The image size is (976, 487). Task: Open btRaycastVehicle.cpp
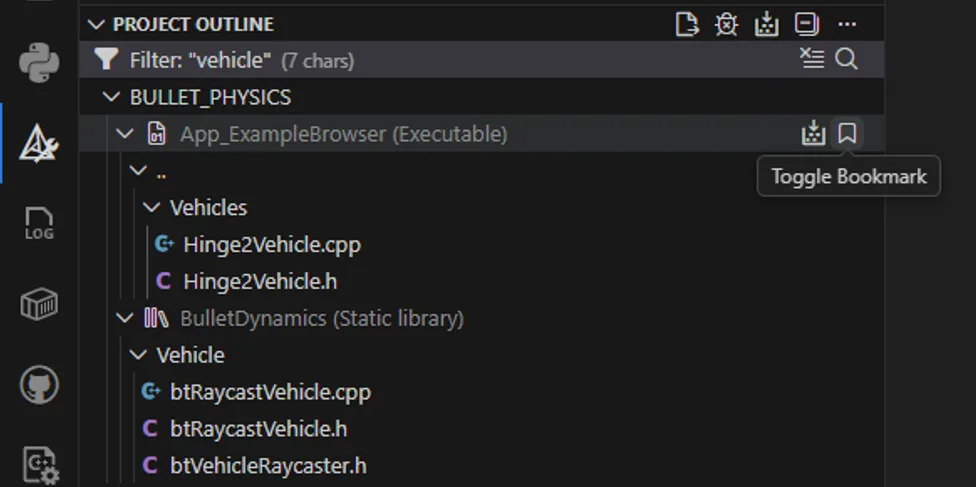[270, 392]
